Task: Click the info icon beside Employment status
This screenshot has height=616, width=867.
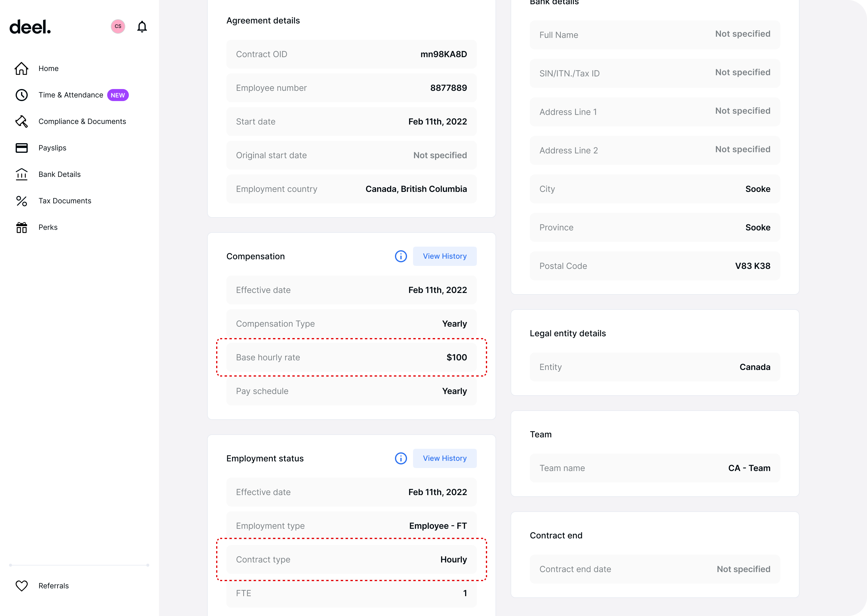Action: click(x=401, y=458)
